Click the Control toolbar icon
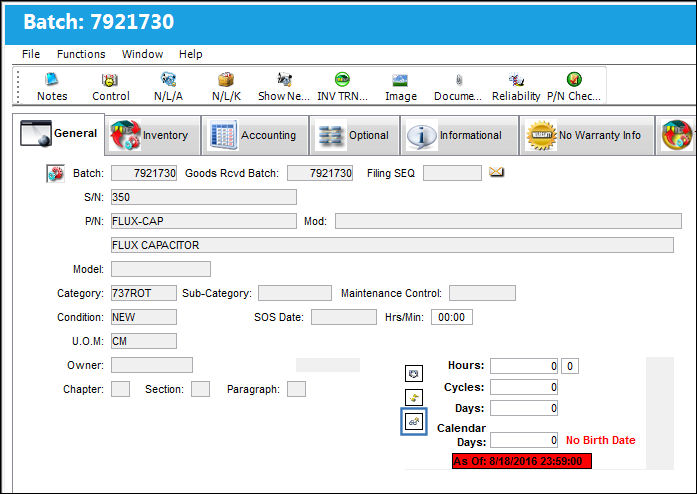The image size is (697, 494). pos(110,87)
